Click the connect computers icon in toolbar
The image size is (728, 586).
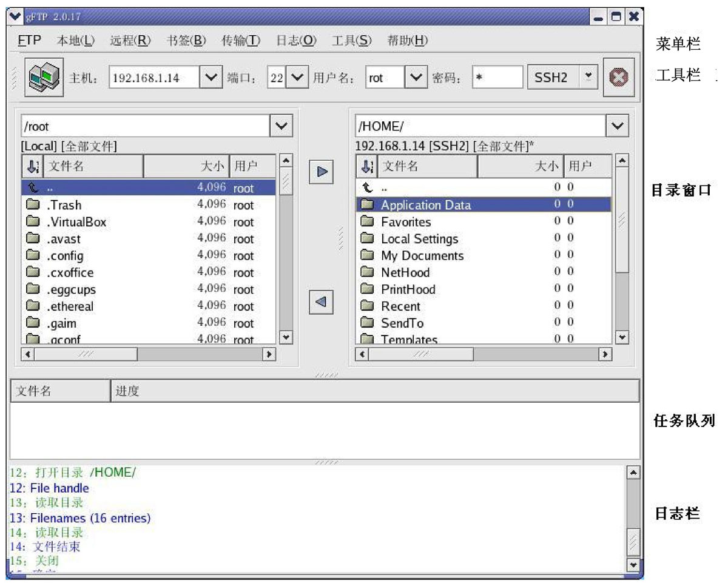tap(45, 77)
